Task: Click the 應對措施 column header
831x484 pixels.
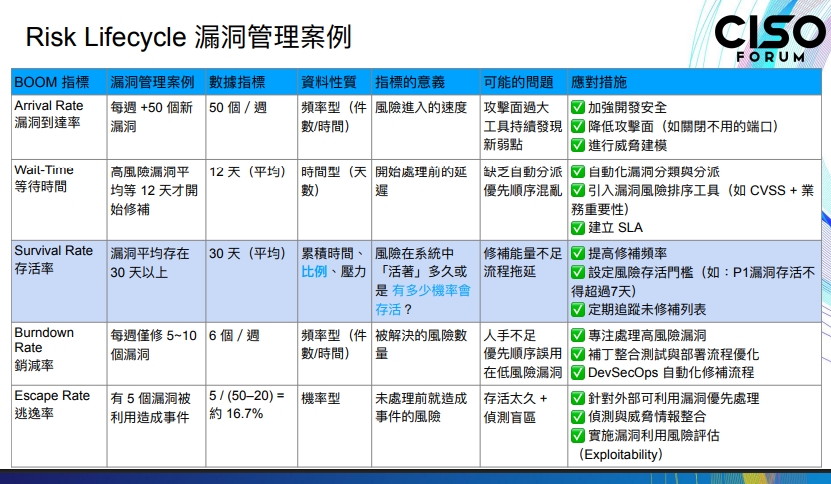Action: [694, 82]
